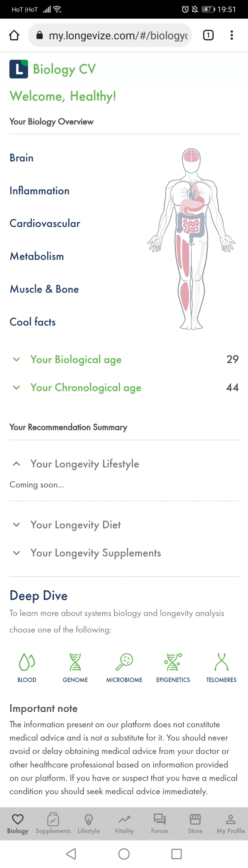Go to browser home icon

(14, 35)
